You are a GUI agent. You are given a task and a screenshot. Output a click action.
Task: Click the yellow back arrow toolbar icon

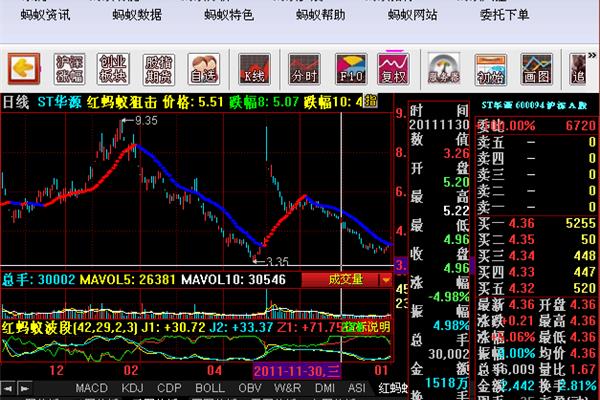click(x=24, y=69)
